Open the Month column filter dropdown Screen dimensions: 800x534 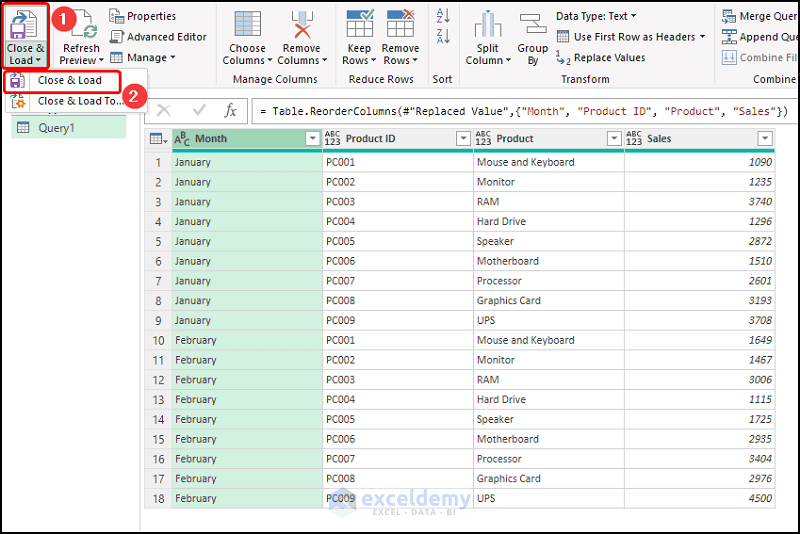click(312, 138)
